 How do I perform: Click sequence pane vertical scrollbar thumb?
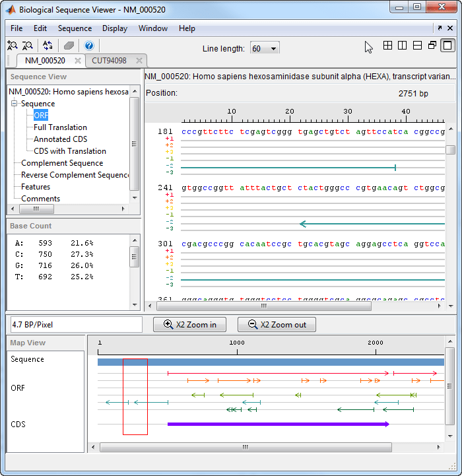click(x=451, y=150)
